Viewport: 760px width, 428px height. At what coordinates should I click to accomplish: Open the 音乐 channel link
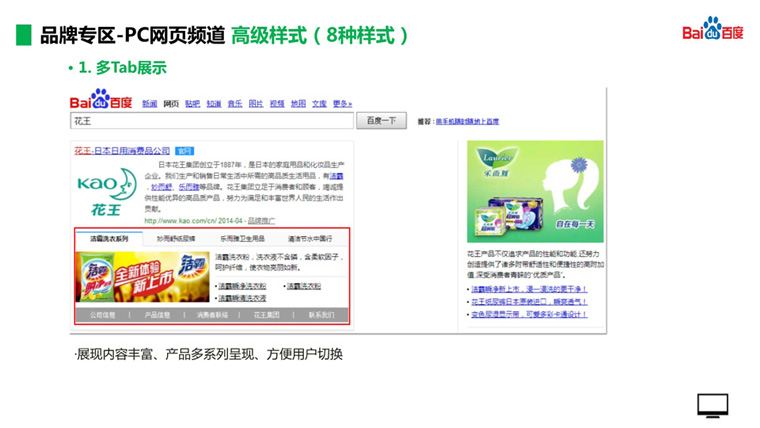click(235, 104)
